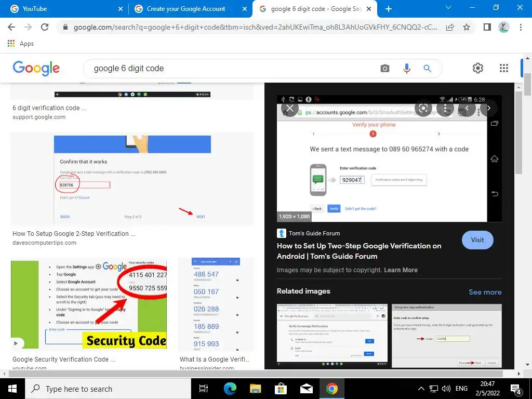
Task: Open Google quick settings gear
Action: [x=478, y=68]
